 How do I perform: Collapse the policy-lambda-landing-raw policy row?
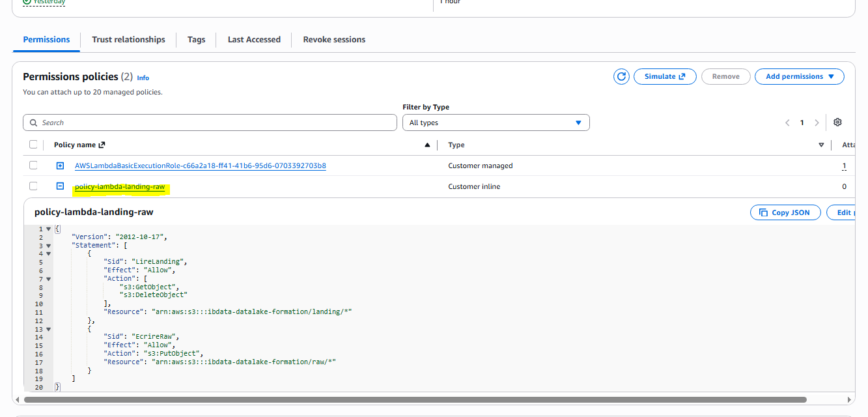60,186
